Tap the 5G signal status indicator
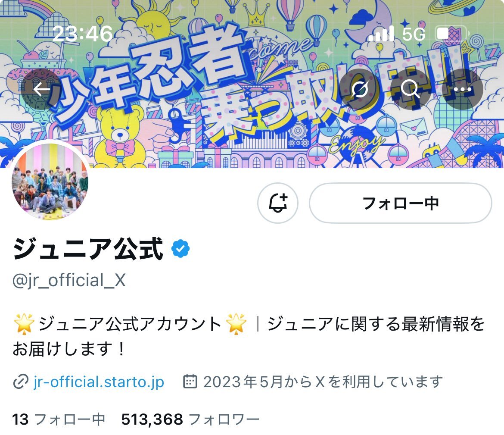 coord(414,34)
